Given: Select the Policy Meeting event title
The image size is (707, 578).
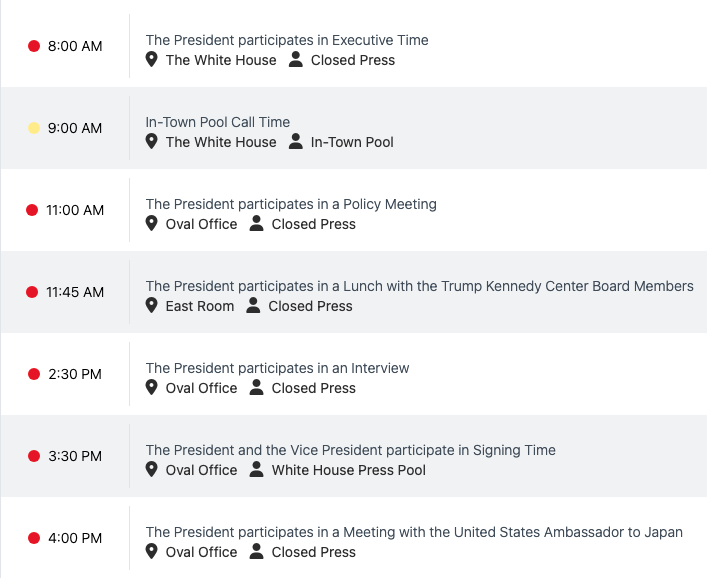Looking at the screenshot, I should [291, 205].
